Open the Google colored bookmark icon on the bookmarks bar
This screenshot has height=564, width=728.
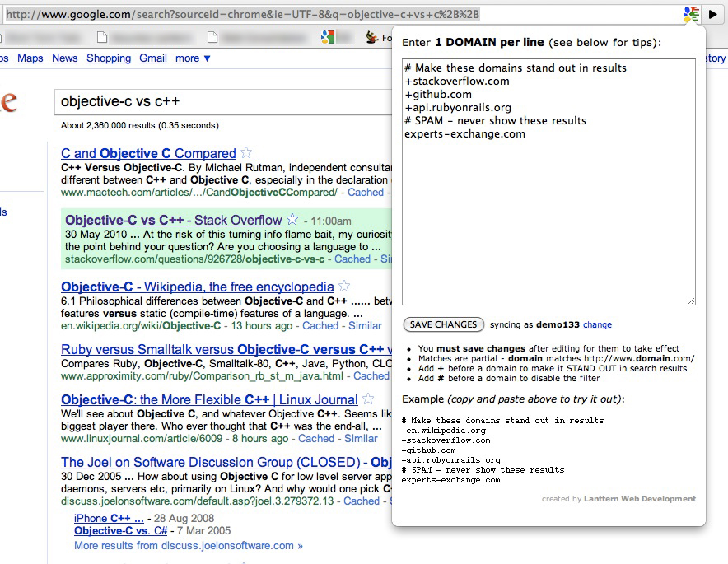coord(329,36)
